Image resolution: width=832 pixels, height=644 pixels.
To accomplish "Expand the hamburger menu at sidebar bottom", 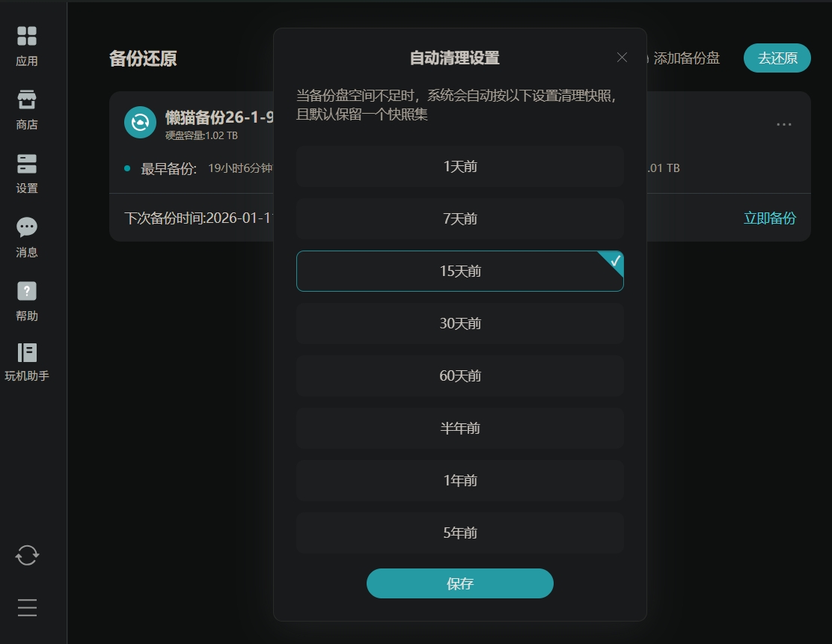I will point(27,608).
